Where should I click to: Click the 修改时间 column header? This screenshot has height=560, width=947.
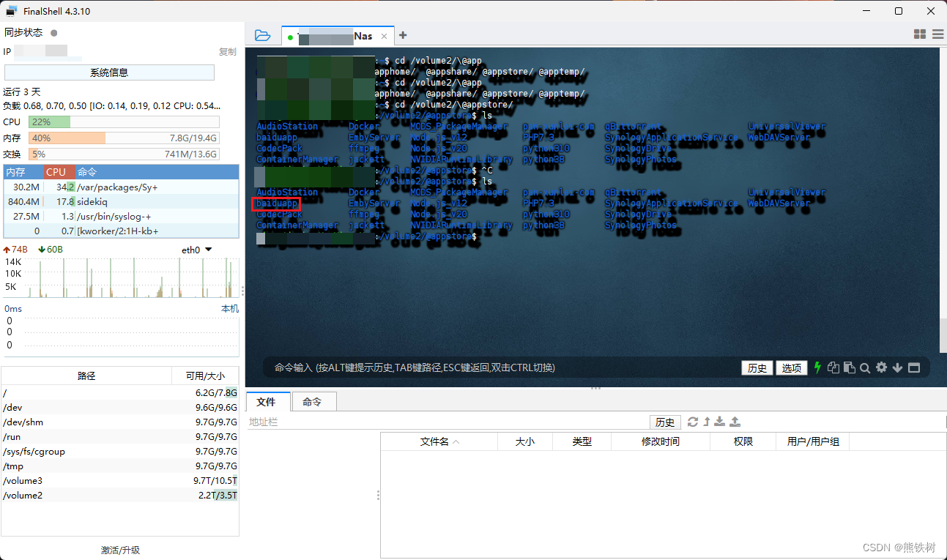point(661,441)
